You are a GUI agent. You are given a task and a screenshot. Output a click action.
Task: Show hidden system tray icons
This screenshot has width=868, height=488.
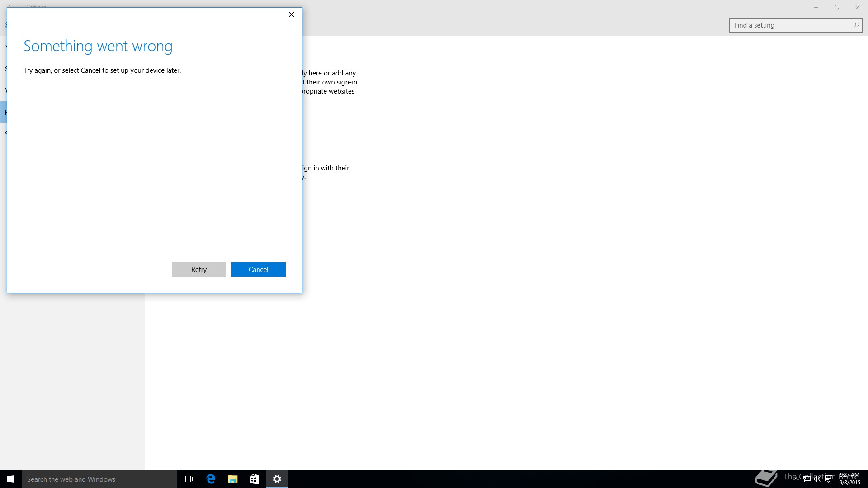point(796,479)
